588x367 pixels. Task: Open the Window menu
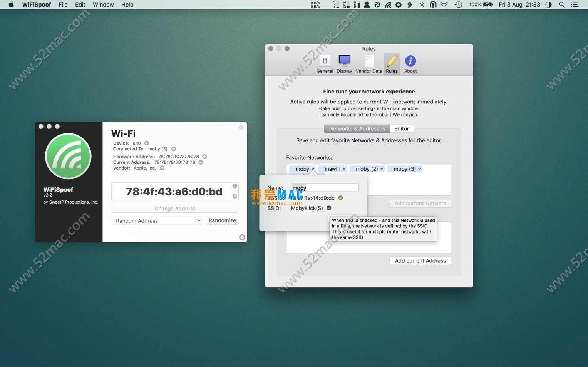point(103,5)
